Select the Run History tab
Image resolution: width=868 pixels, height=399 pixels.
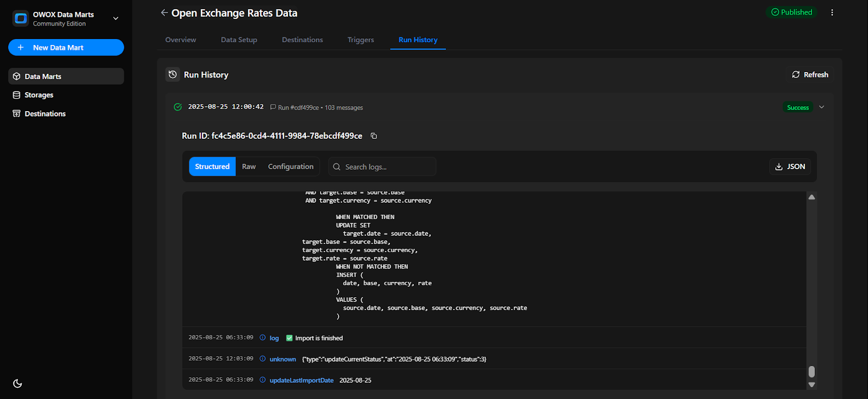418,40
